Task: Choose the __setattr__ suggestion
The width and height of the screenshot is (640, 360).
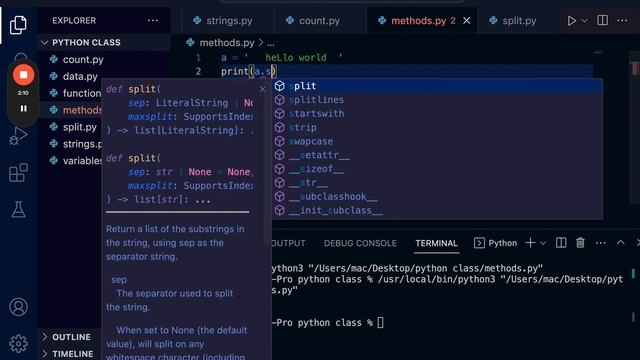Action: click(437, 155)
